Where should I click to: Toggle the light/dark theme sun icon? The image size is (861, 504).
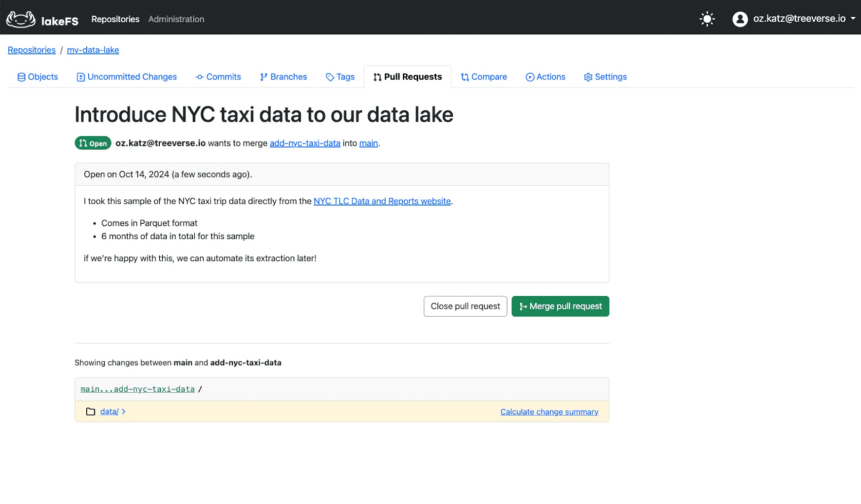coord(706,19)
